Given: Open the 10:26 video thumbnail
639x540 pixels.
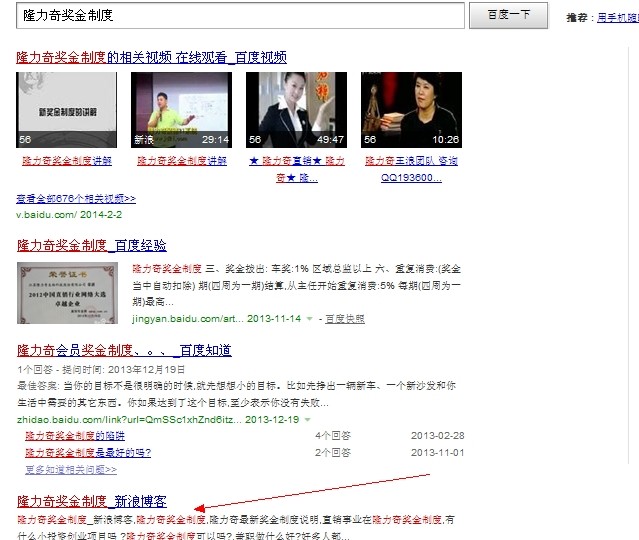Looking at the screenshot, I should pyautogui.click(x=411, y=110).
